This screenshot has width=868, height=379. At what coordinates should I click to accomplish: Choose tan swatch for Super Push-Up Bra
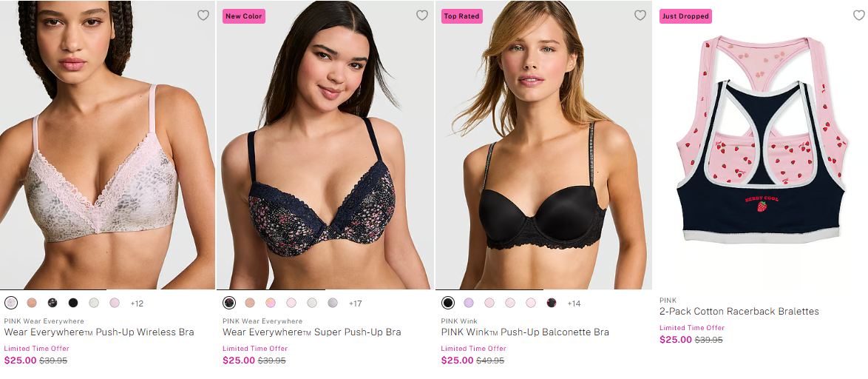point(250,303)
